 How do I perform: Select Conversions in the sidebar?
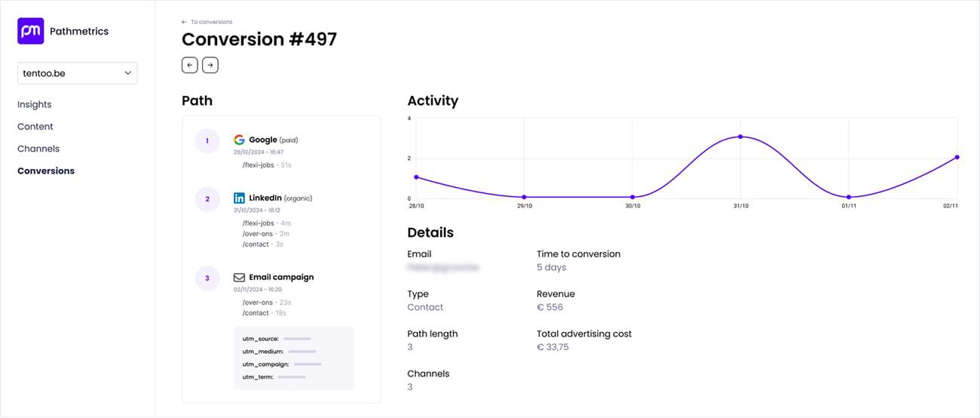(x=46, y=171)
